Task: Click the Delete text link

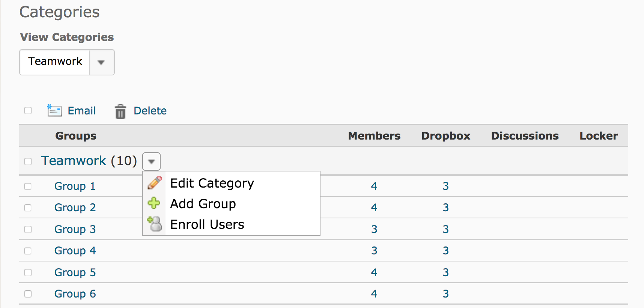Action: coord(150,111)
